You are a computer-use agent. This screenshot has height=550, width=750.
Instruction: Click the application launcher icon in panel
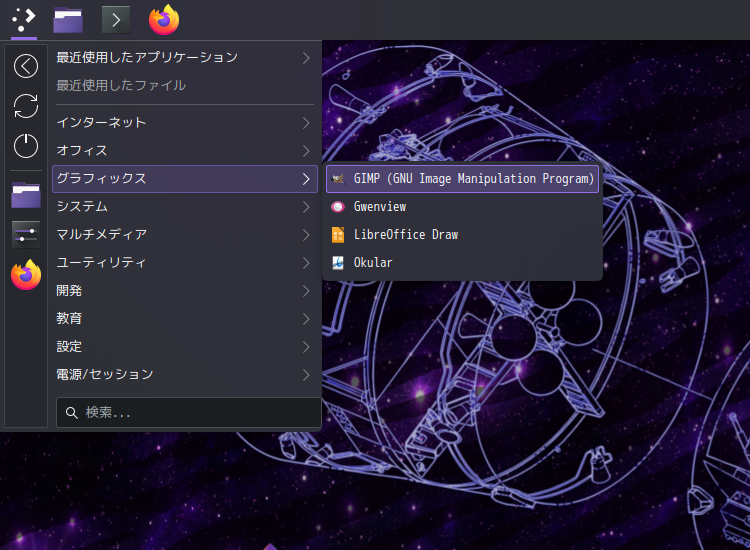pyautogui.click(x=24, y=20)
